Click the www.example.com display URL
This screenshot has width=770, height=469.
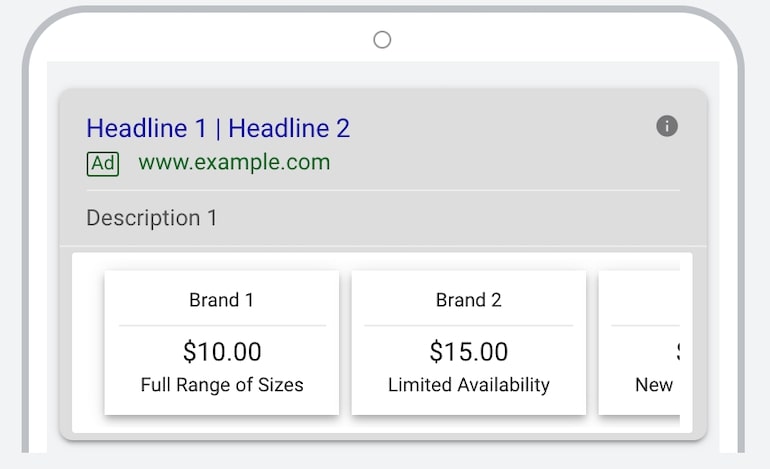click(234, 162)
